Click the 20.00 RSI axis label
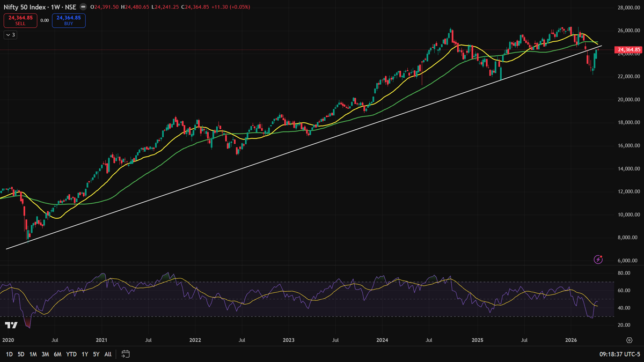This screenshot has height=362, width=644. 623,325
